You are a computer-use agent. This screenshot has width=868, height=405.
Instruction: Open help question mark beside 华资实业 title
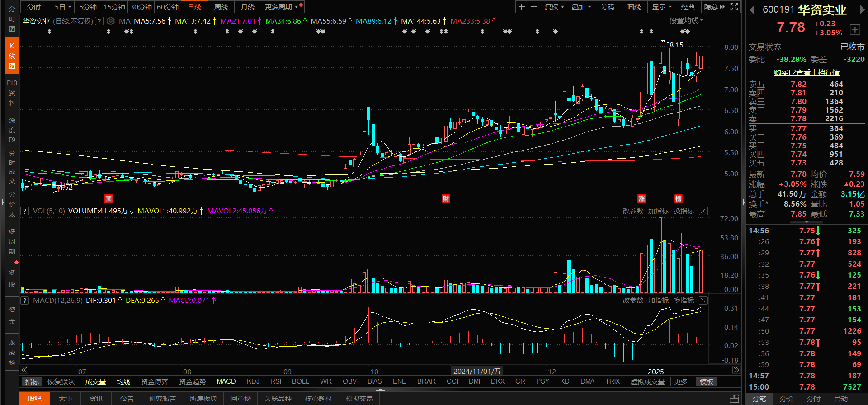[x=99, y=21]
